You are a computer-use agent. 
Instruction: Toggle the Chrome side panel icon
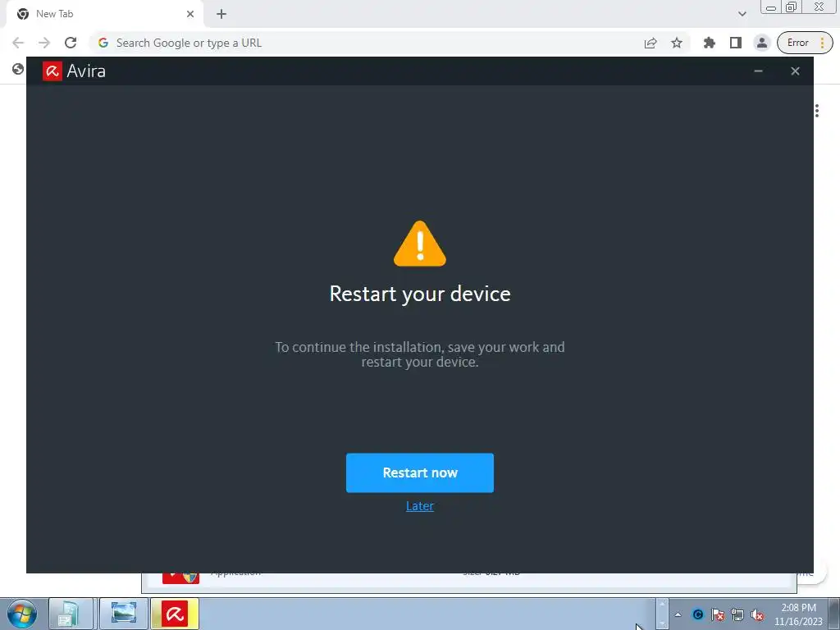(x=736, y=43)
